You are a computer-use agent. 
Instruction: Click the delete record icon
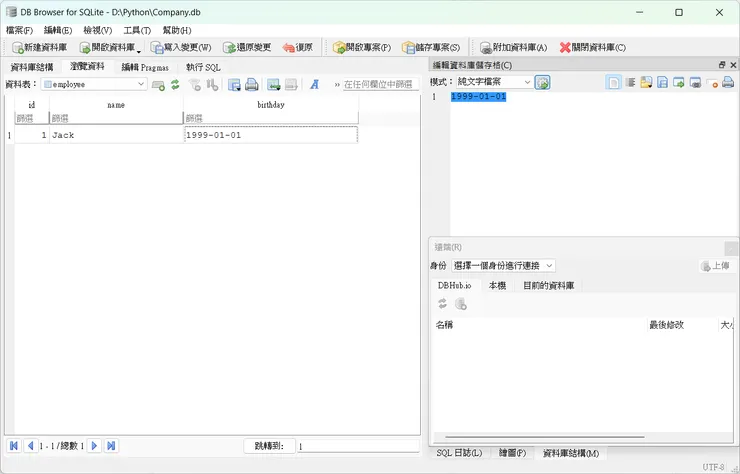coord(291,85)
